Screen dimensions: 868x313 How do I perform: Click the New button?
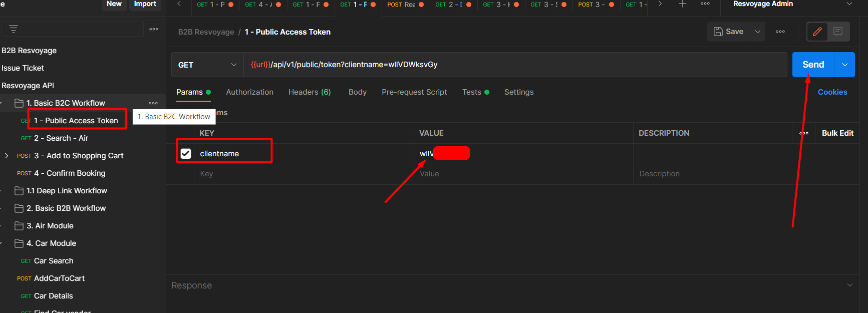tap(114, 4)
